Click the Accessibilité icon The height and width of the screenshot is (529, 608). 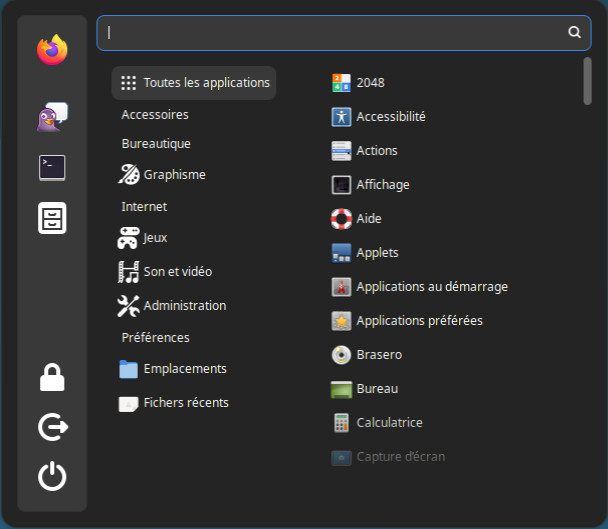(341, 117)
